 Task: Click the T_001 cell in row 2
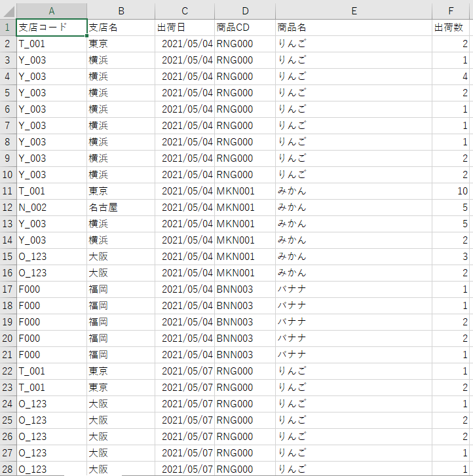tap(51, 44)
